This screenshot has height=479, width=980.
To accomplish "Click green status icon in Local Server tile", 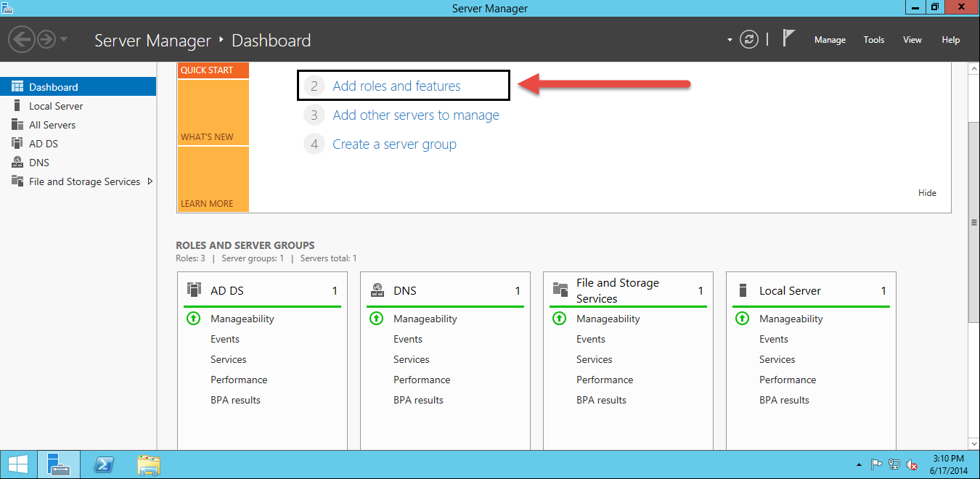I will (742, 319).
